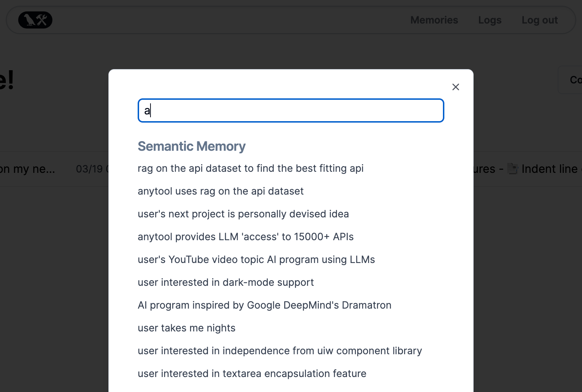Click the 'Indent line' text behind the dialog
The image size is (582, 392).
549,169
